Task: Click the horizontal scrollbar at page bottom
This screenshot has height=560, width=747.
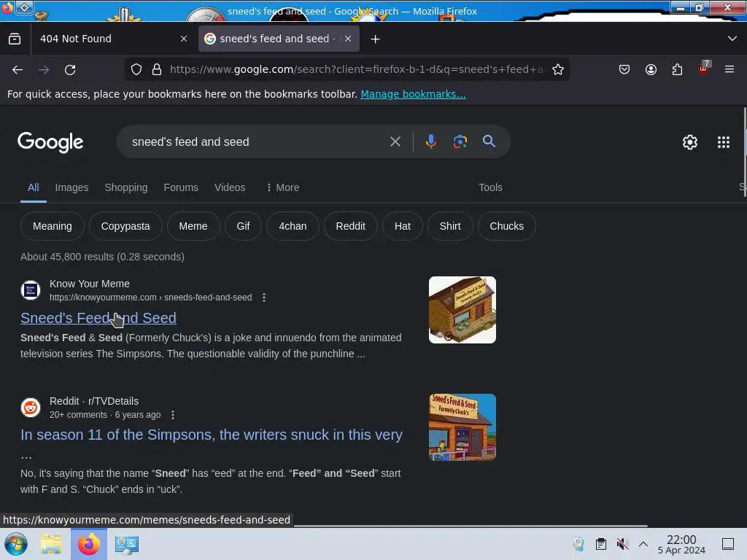Action: click(x=471, y=526)
